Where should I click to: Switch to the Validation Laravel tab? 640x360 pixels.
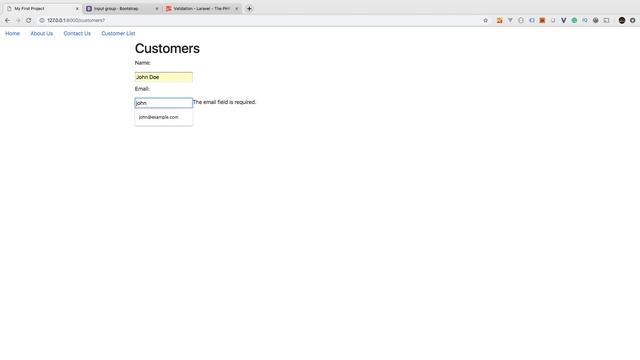pyautogui.click(x=202, y=9)
